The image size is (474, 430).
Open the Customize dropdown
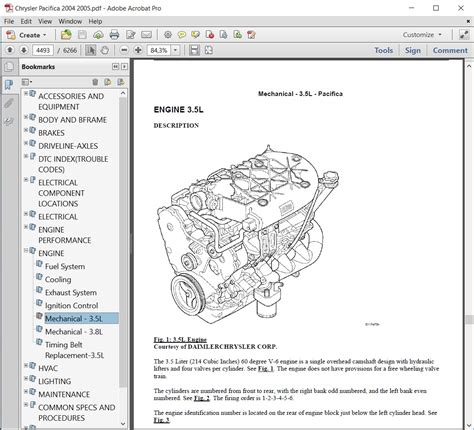[422, 35]
